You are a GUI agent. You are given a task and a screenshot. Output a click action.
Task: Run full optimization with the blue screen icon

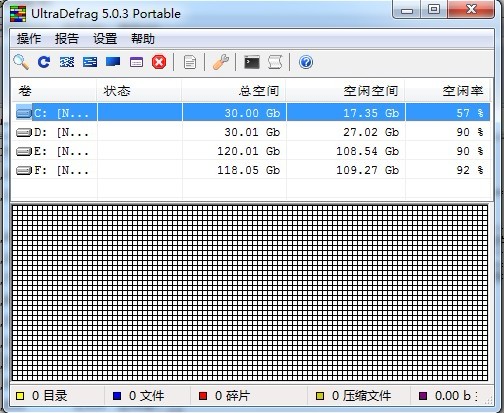pyautogui.click(x=113, y=62)
